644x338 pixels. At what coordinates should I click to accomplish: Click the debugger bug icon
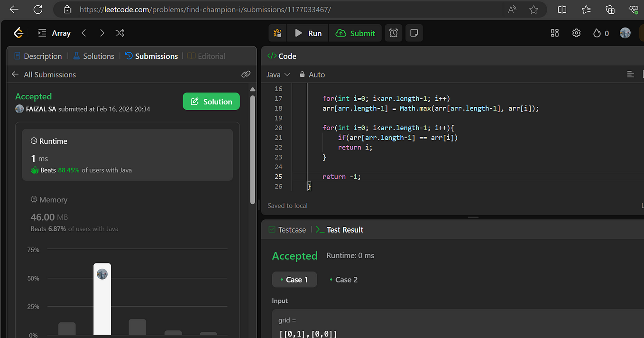[x=277, y=33]
